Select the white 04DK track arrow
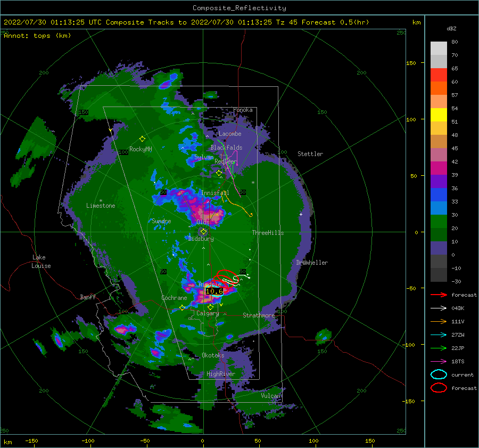This screenshot has height=448, width=479. (439, 308)
